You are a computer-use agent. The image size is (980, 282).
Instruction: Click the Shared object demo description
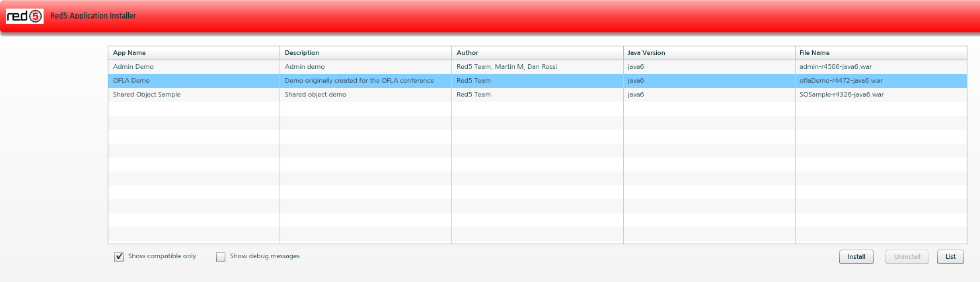pos(315,95)
